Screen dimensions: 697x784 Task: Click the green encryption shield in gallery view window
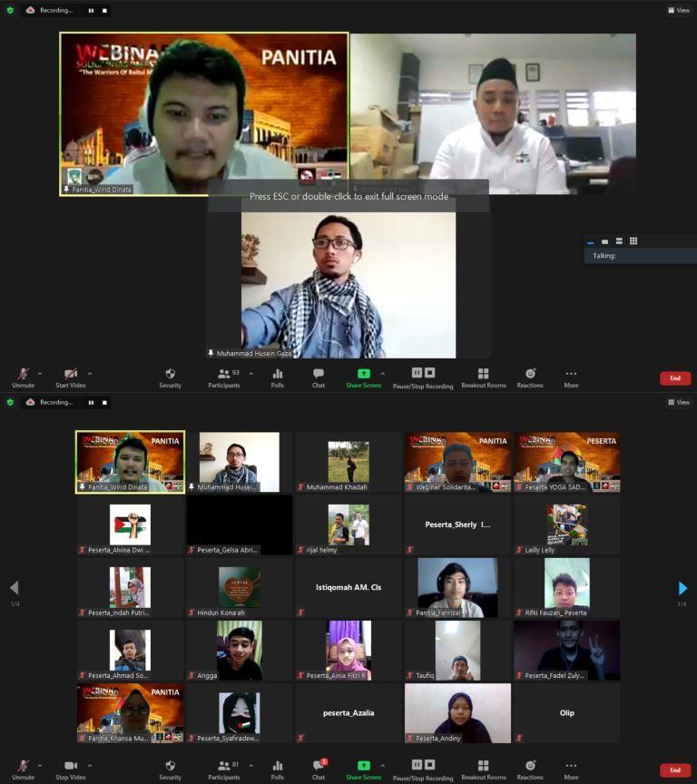coord(10,402)
